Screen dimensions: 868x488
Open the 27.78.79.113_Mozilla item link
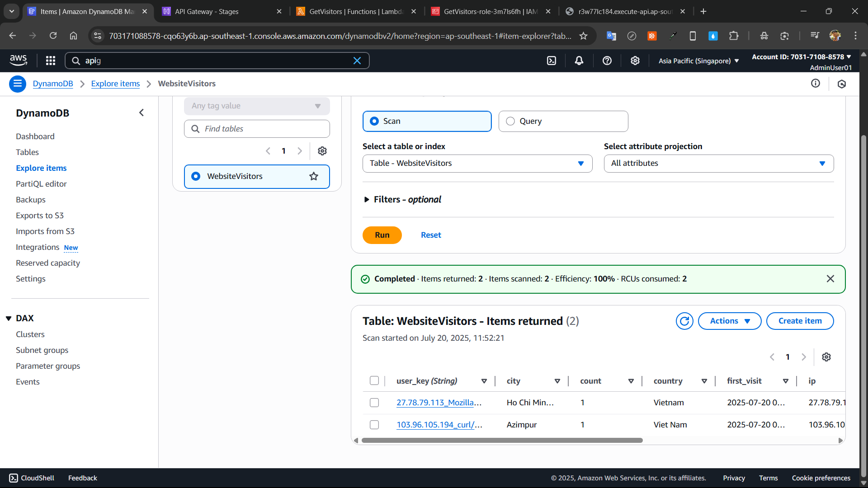coord(439,403)
